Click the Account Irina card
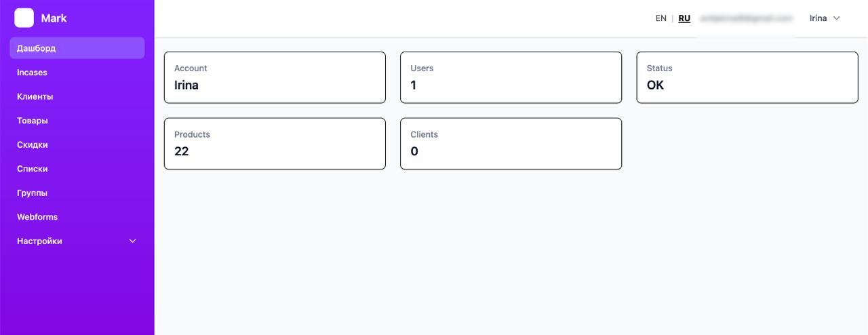Image resolution: width=868 pixels, height=335 pixels. click(275, 77)
